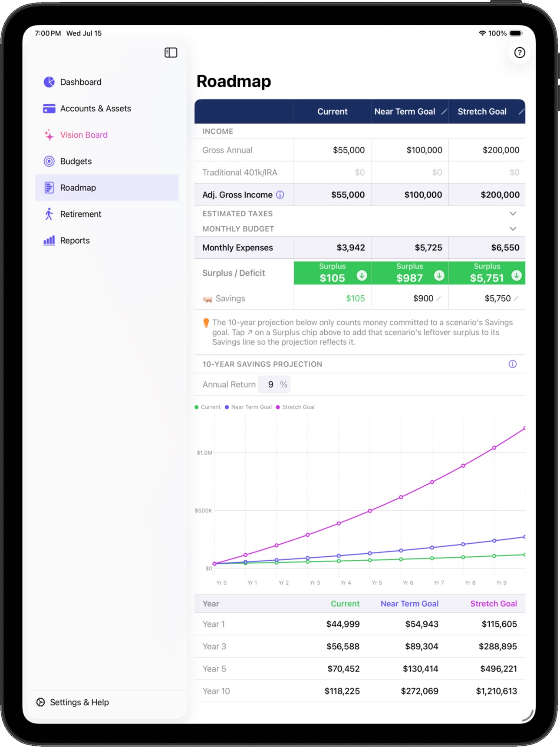This screenshot has height=747, width=560.
Task: Expand the Monthly Budget section
Action: [x=513, y=229]
